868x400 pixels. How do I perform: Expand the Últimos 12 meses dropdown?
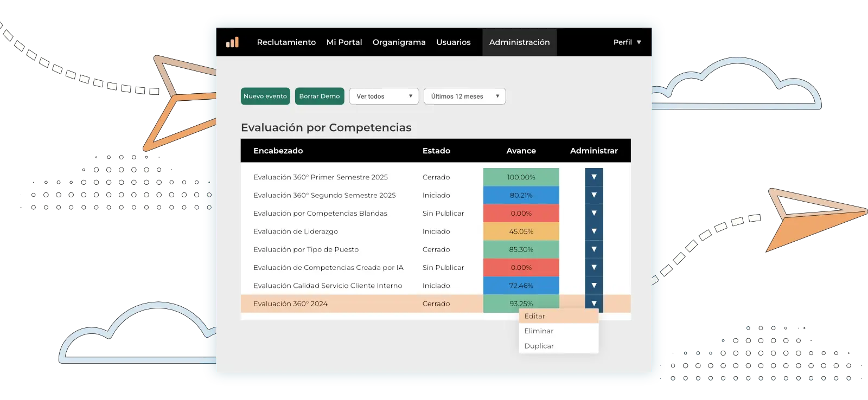(x=464, y=96)
